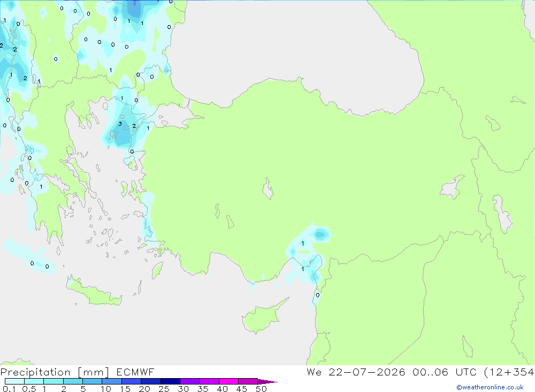Pick the 1 to 2 mm legend swatch
The width and height of the screenshot is (535, 392).
click(x=53, y=381)
